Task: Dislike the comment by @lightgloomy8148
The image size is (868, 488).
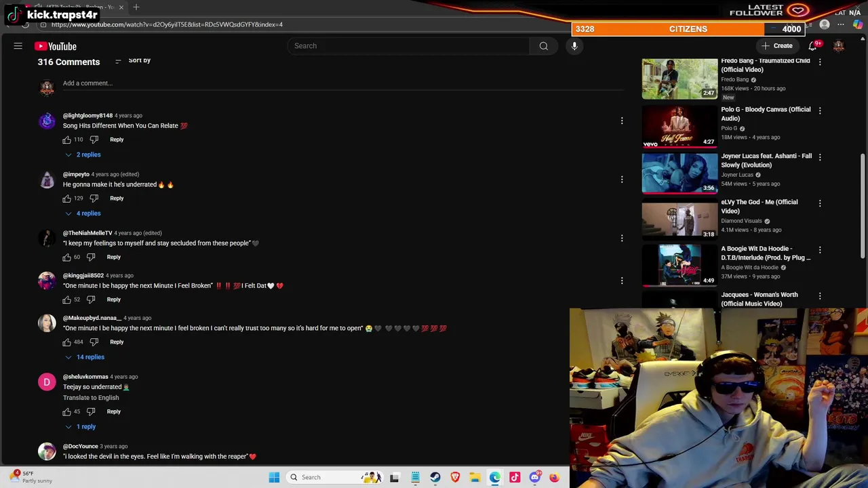Action: click(94, 140)
